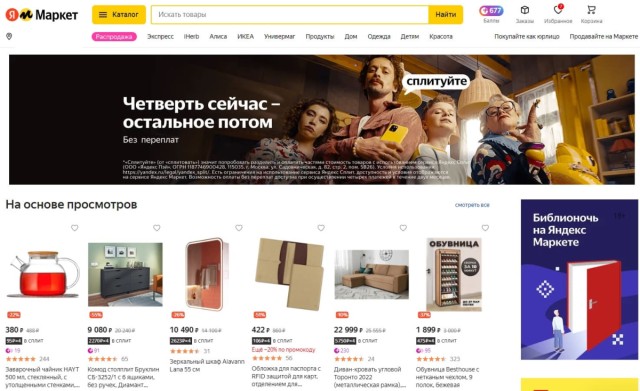
Task: Open Избранное favorites heart in header
Action: (558, 14)
